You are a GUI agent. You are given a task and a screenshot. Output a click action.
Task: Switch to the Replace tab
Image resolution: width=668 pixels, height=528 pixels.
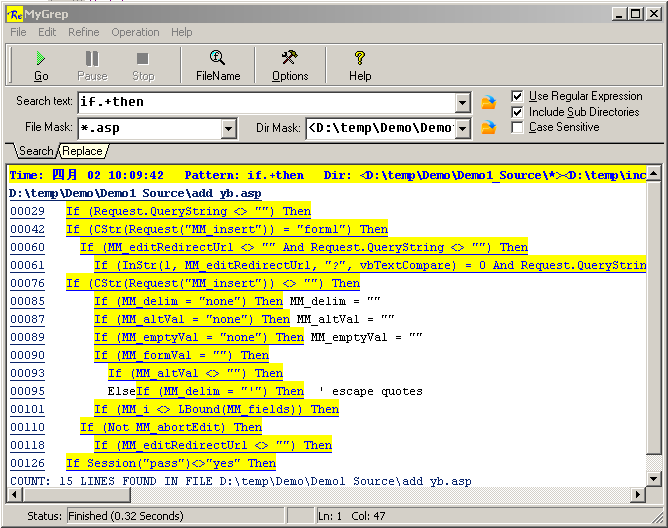pyautogui.click(x=82, y=151)
